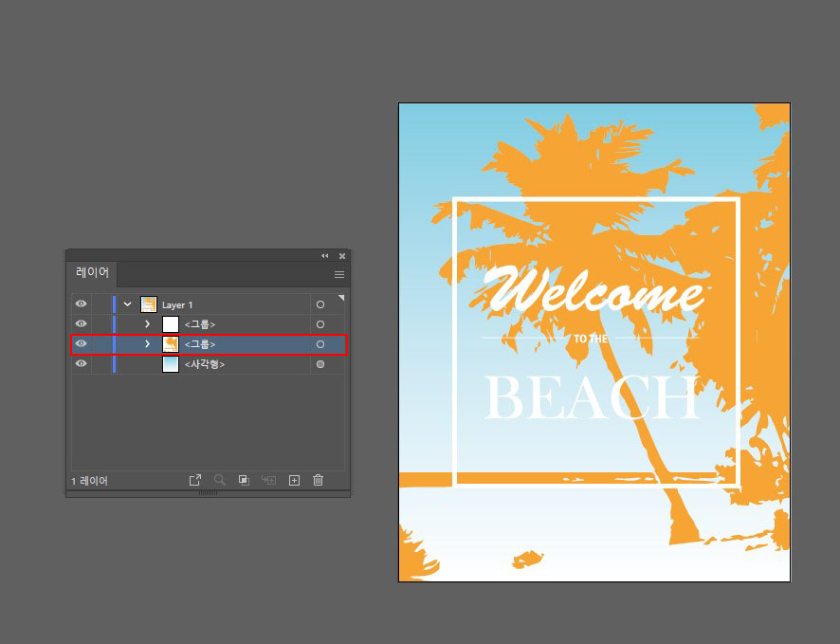Switch to the 레이어 tab
Image resolution: width=840 pixels, height=644 pixels.
(x=92, y=273)
